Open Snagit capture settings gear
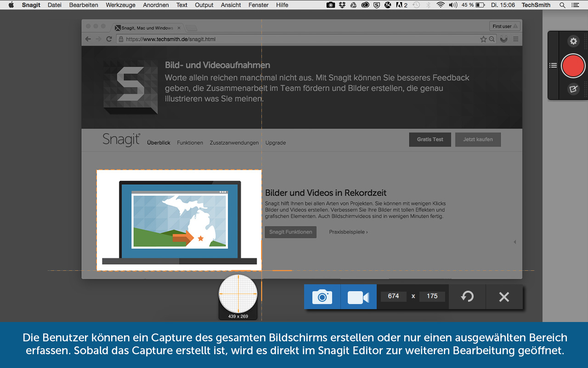Screen dimensions: 588x368 pos(573,41)
